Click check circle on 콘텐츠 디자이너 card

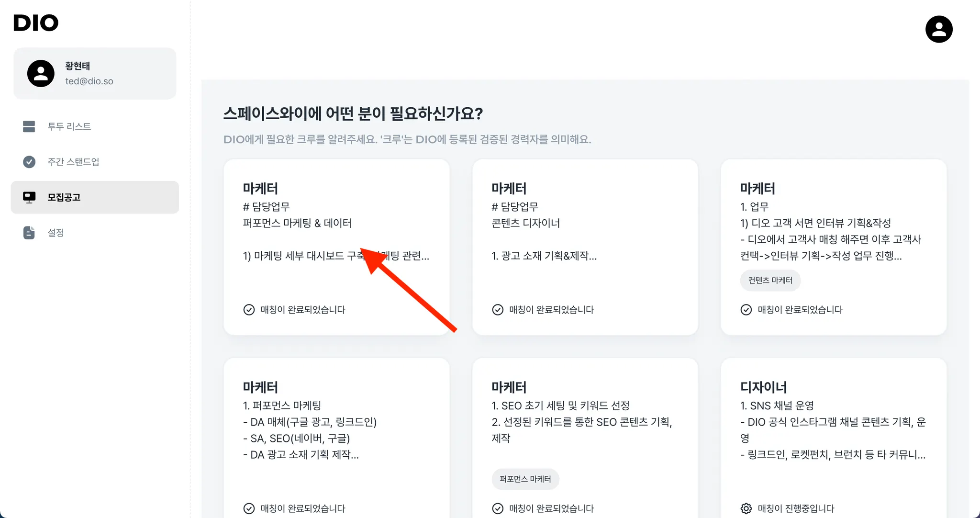[498, 310]
